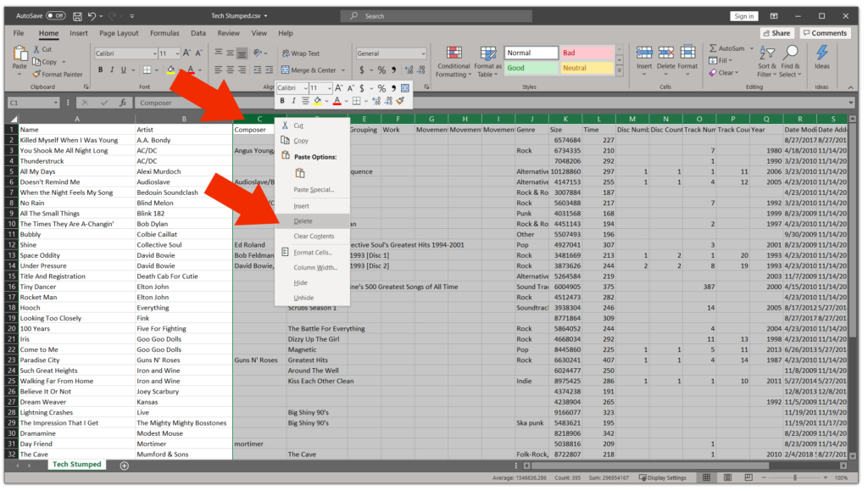The image size is (868, 491).
Task: Choose Delete from the context menu
Action: click(312, 220)
